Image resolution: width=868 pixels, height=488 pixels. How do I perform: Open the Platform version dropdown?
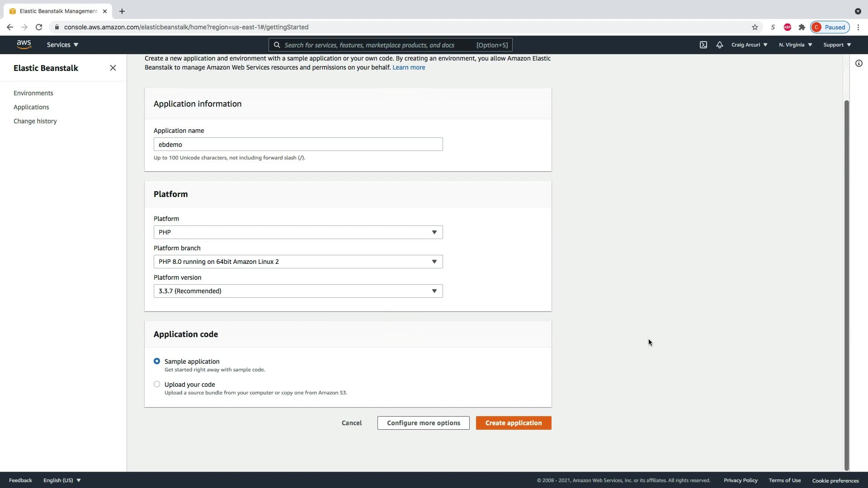point(298,291)
